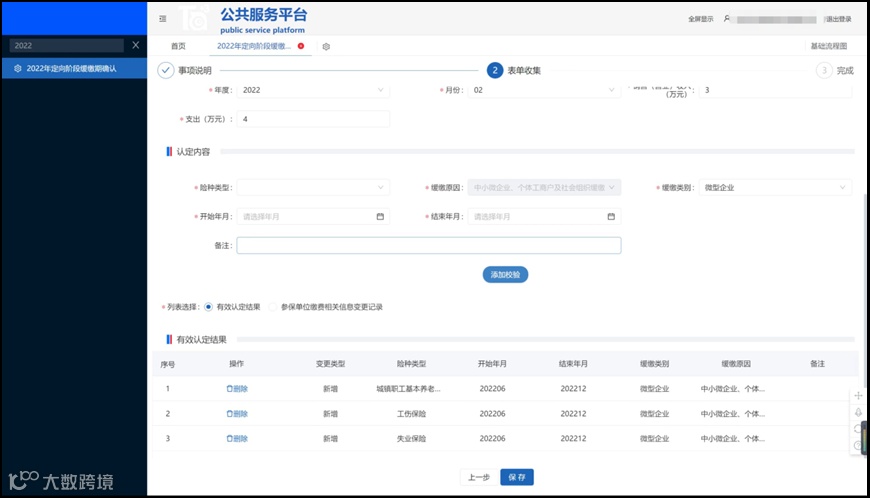
Task: Click the 工伤保险 cell in row 2
Action: click(411, 414)
